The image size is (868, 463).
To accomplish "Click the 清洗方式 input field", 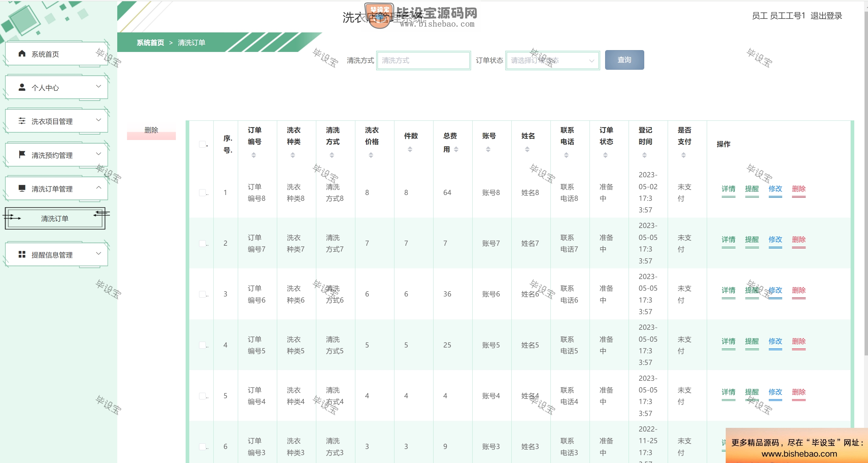I will tap(423, 61).
